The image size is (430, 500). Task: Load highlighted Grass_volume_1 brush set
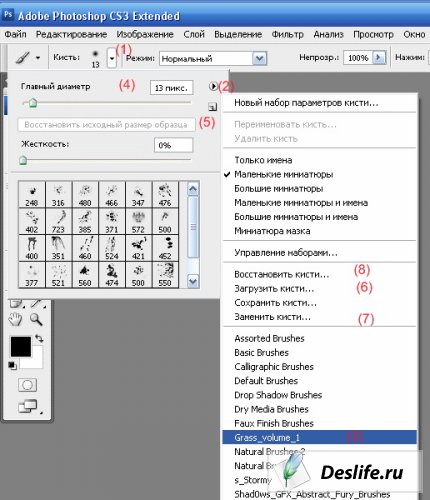pyautogui.click(x=319, y=437)
